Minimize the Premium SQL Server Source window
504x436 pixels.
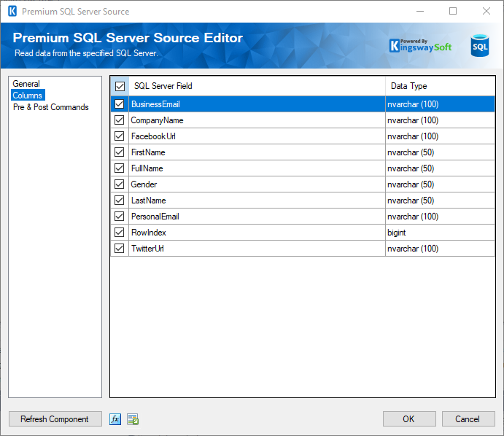tap(420, 11)
